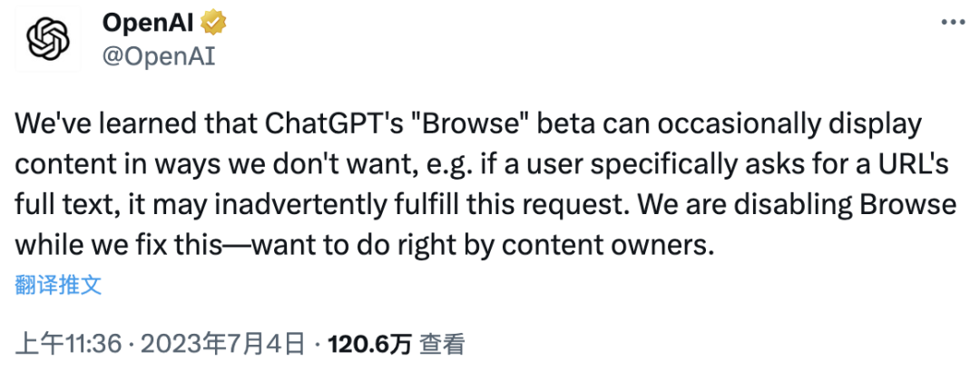Click the tweet's first line starting "We've learned"
Image resolution: width=980 pixels, height=381 pixels.
click(468, 125)
